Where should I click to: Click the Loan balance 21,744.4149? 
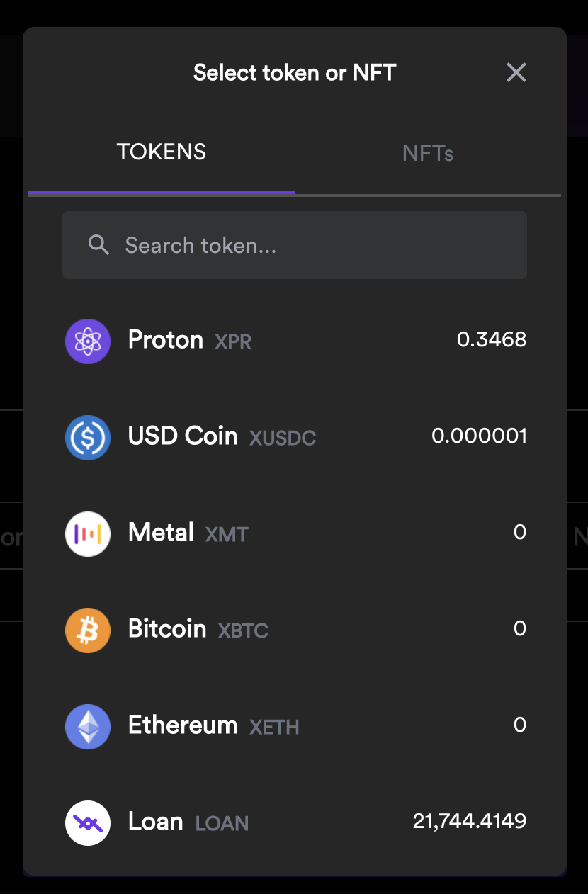(x=469, y=821)
